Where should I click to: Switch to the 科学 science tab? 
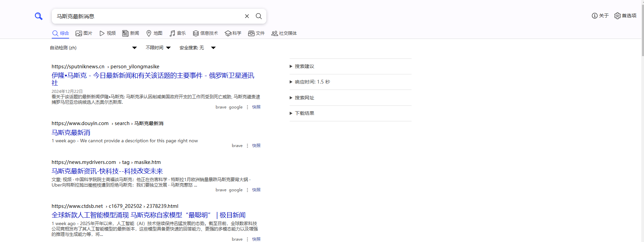[x=233, y=33]
